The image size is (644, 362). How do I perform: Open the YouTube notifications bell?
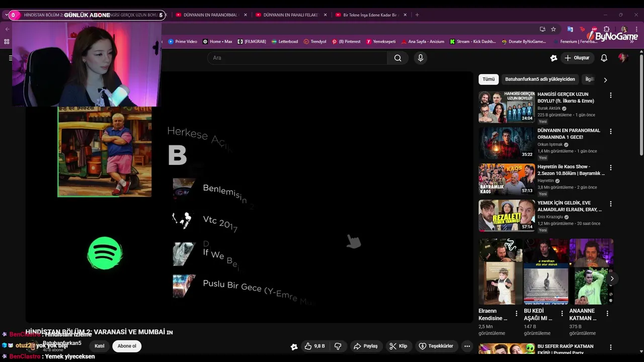[x=604, y=58]
